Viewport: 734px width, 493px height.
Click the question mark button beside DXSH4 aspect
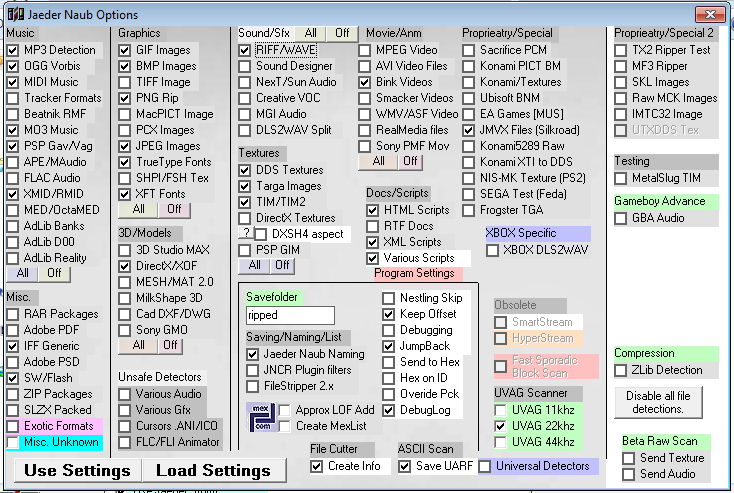pyautogui.click(x=246, y=234)
